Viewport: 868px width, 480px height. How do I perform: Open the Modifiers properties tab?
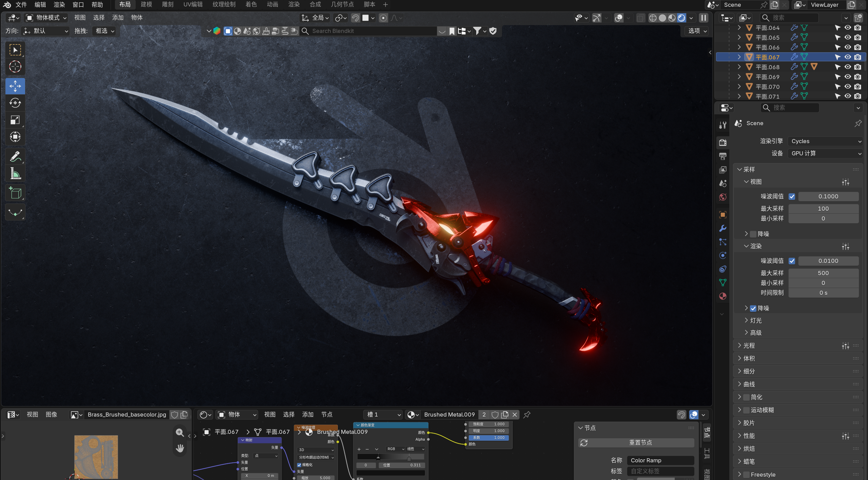723,228
